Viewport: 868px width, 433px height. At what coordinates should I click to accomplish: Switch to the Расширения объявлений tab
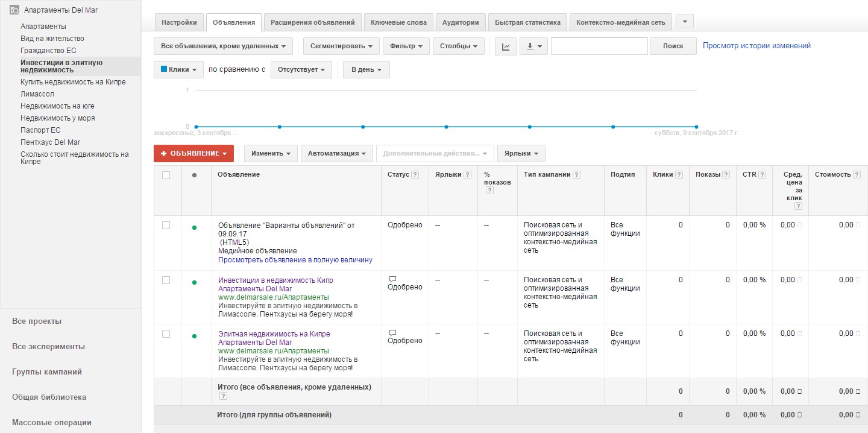313,22
